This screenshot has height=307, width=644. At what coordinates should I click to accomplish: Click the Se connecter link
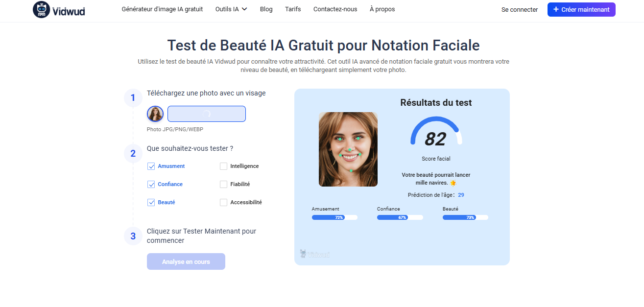[x=519, y=9]
